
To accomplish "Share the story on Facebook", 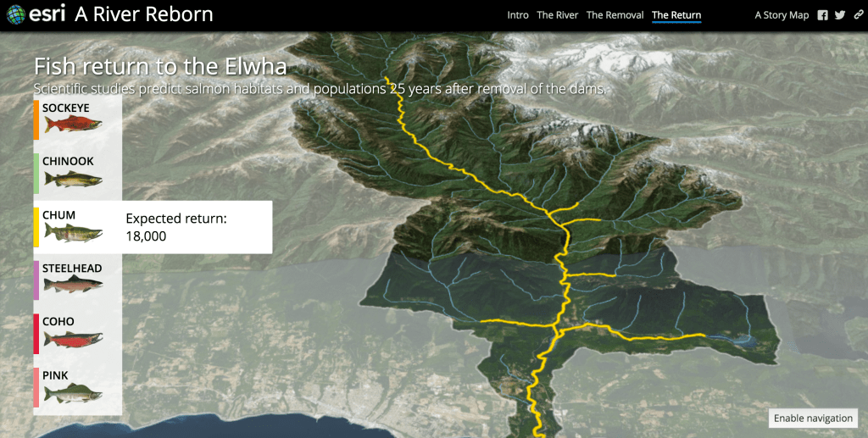I will [x=822, y=15].
